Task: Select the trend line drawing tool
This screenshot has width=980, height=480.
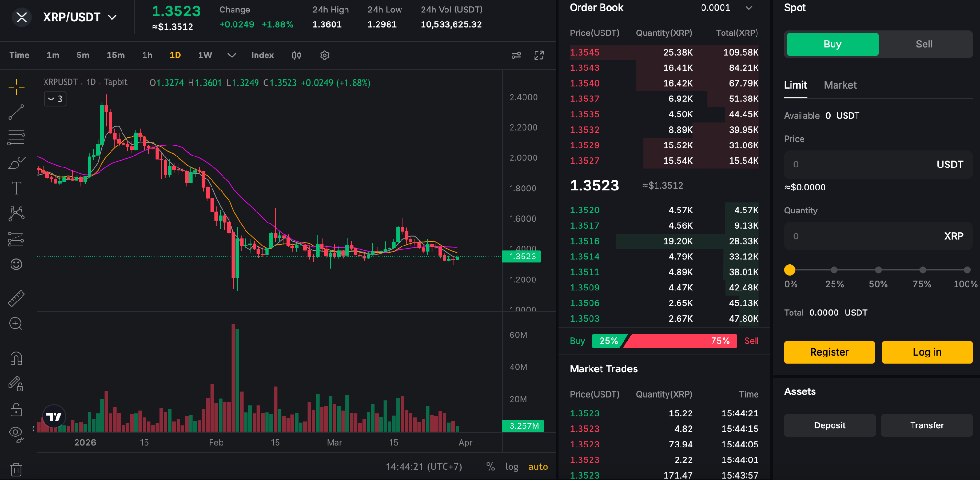Action: (16, 112)
